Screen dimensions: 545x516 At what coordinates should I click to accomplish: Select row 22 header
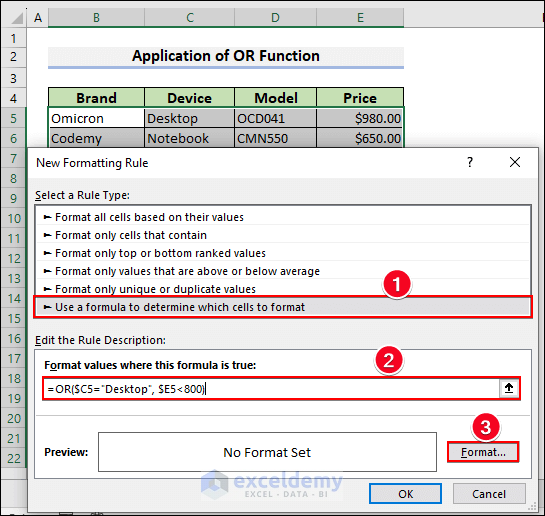[14, 458]
